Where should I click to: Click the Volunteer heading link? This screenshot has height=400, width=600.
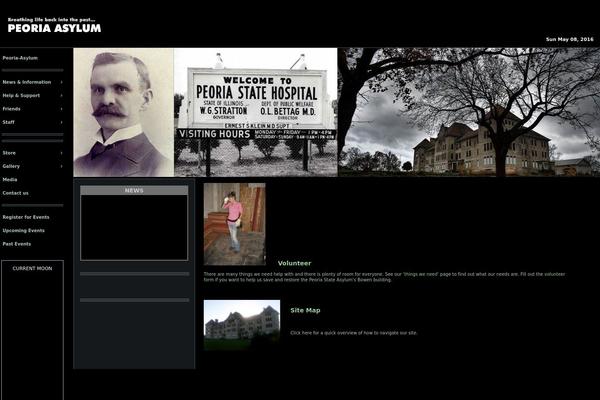(x=294, y=263)
